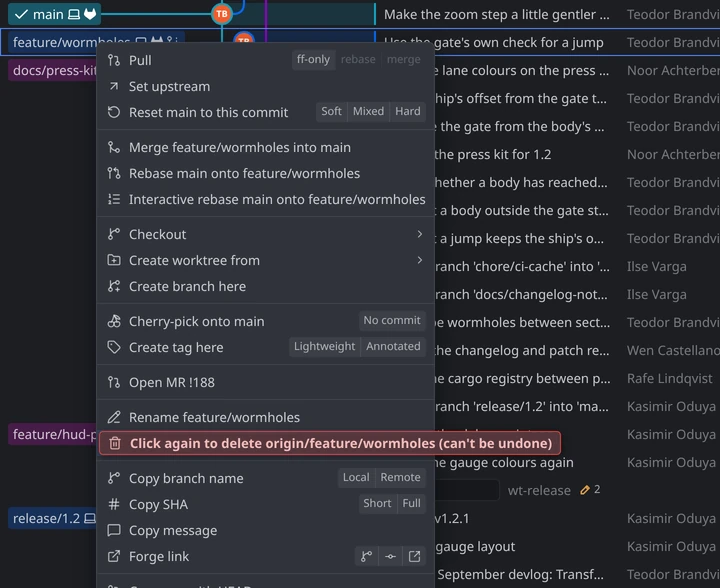Open forge link branch icon
This screenshot has height=588, width=720.
coord(366,557)
